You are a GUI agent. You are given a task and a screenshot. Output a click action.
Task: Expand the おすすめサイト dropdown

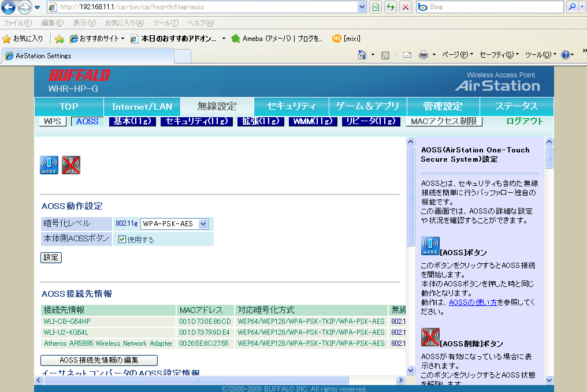tap(123, 39)
